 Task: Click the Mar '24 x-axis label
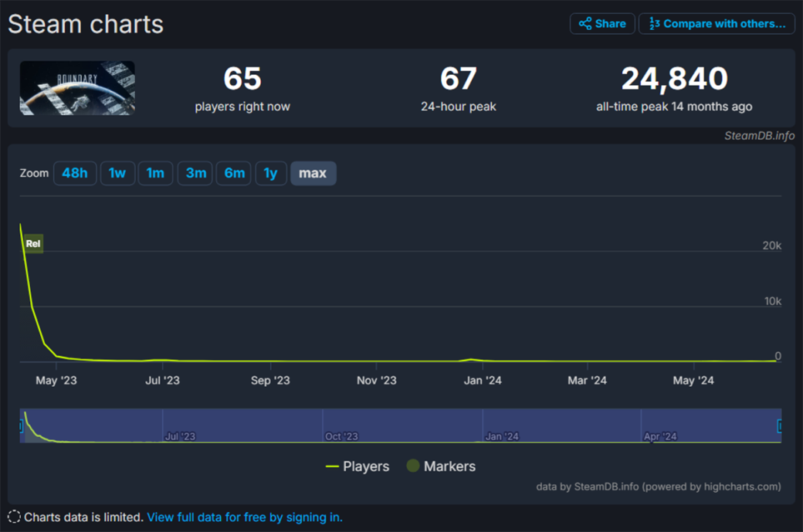587,381
